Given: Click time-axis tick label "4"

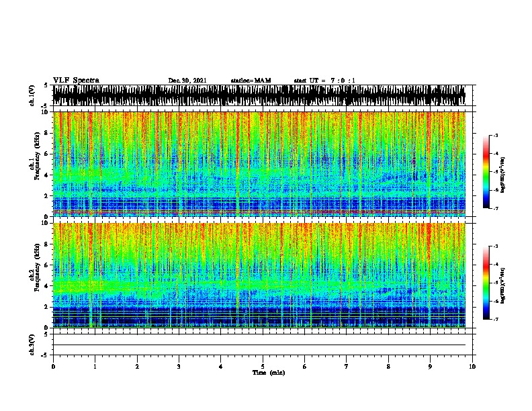Looking at the screenshot, I should 221,367.
